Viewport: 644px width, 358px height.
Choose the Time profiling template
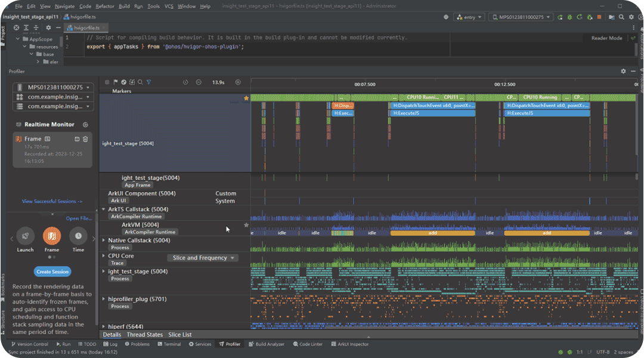(x=78, y=236)
